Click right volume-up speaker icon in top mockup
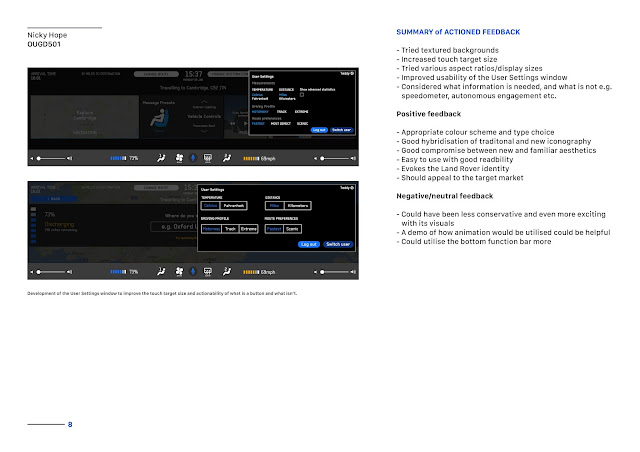This screenshot has height=452, width=640. pos(353,158)
